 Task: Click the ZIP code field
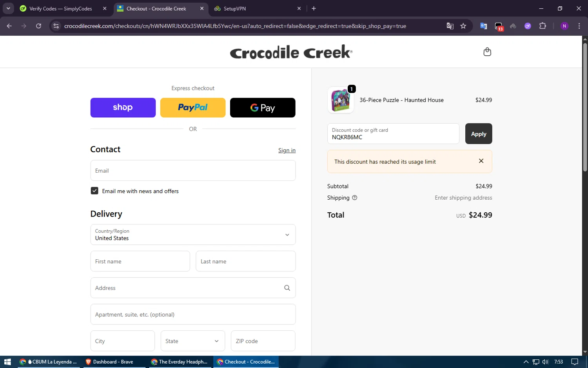pyautogui.click(x=263, y=341)
